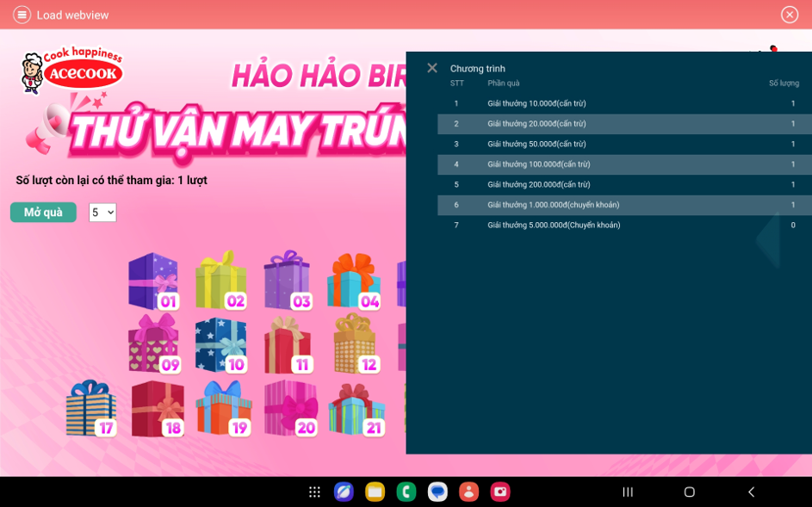This screenshot has width=812, height=507.
Task: Choose striped gift box 17
Action: pyautogui.click(x=91, y=409)
